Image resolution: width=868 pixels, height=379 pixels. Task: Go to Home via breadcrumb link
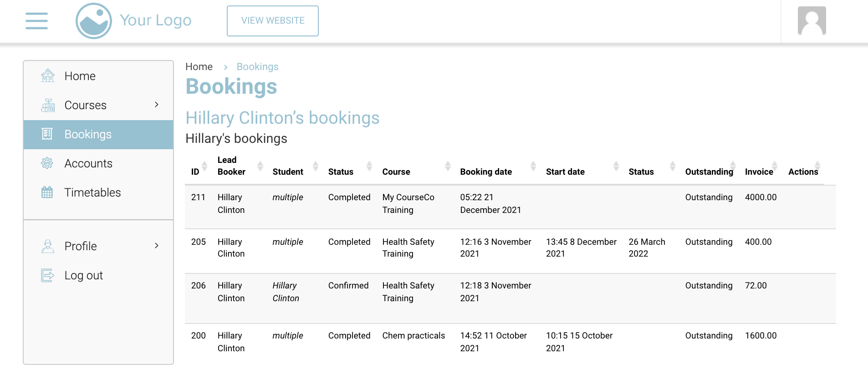click(199, 67)
